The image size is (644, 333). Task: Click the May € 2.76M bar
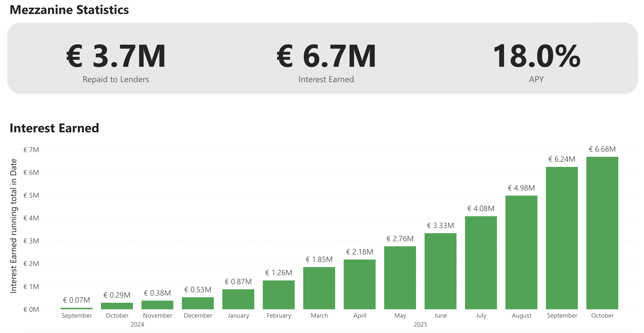pyautogui.click(x=400, y=278)
